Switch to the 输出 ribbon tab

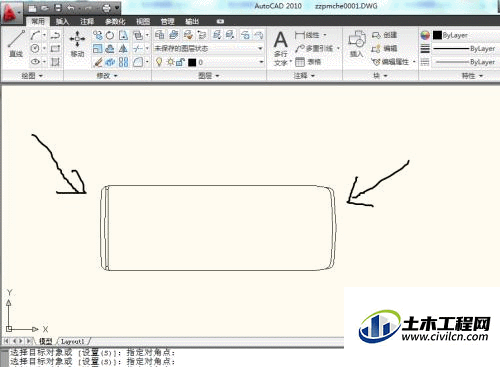(x=192, y=21)
